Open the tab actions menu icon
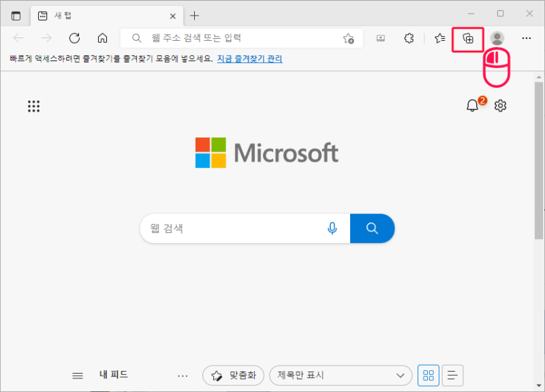Image resolution: width=545 pixels, height=392 pixels. (16, 16)
